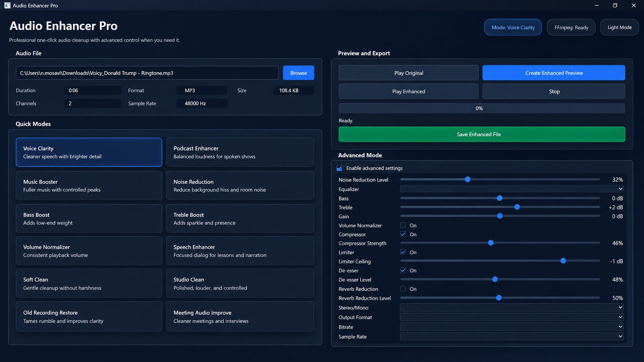This screenshot has width=644, height=362.
Task: Select the Studio Clean mode
Action: (240, 284)
